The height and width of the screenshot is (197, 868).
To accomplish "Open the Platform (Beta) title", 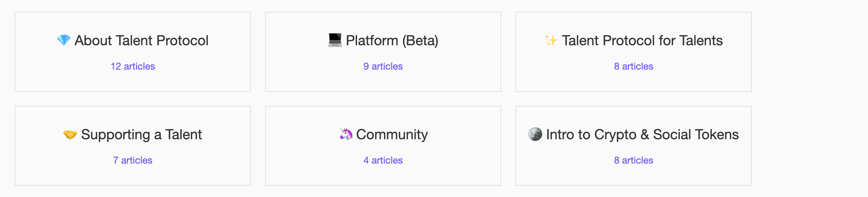I will pyautogui.click(x=392, y=40).
